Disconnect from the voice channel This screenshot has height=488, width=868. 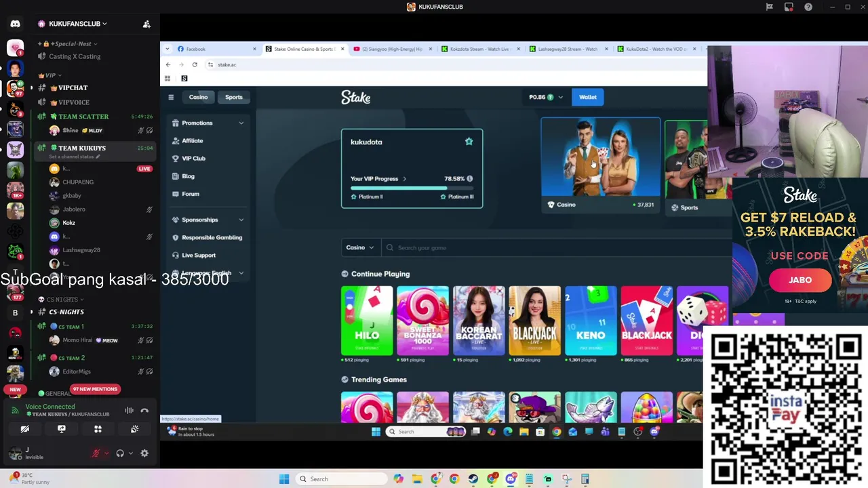tap(144, 410)
